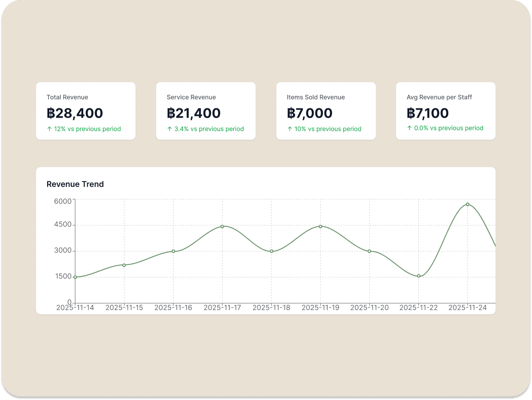Click the 6000 value on the y-axis

pyautogui.click(x=63, y=201)
